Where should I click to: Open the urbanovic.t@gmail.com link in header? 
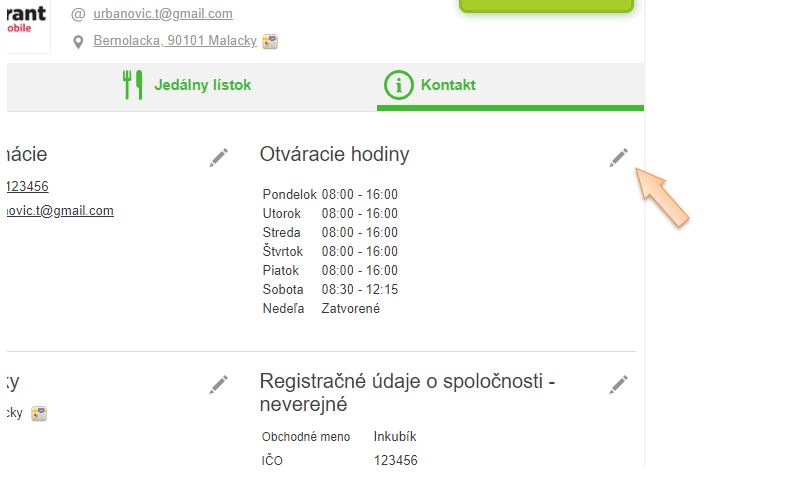pos(163,14)
